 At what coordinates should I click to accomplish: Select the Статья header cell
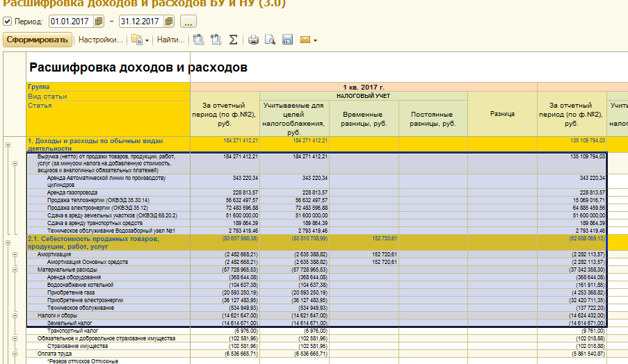click(x=108, y=118)
